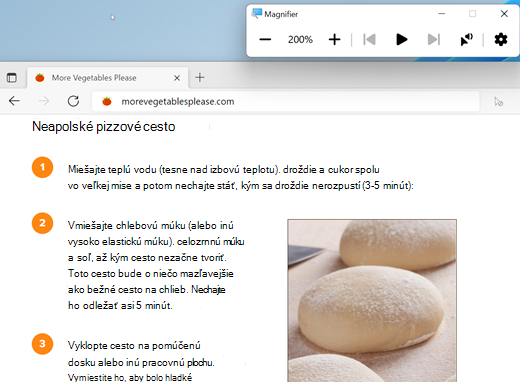Click the read aloud icon beside address bar
520x382 pixels.
pos(498,102)
